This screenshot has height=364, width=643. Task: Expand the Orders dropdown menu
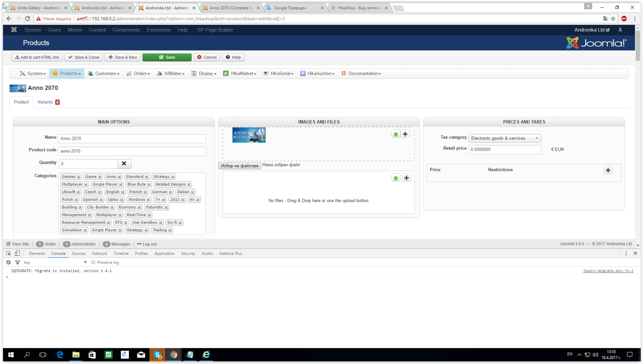click(x=138, y=73)
